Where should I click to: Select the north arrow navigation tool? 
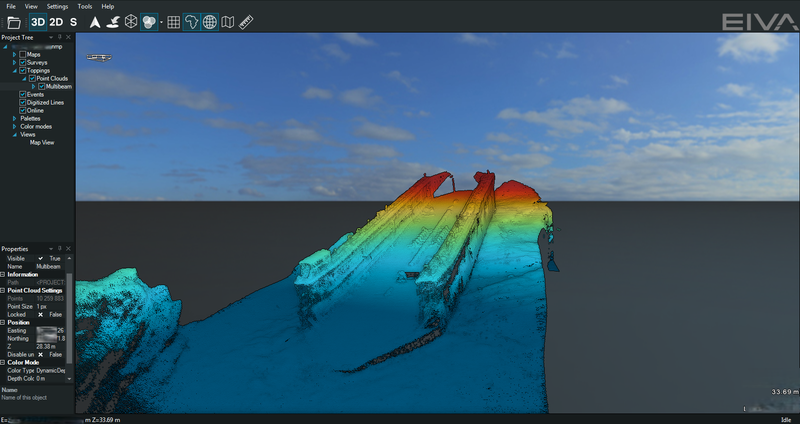94,21
